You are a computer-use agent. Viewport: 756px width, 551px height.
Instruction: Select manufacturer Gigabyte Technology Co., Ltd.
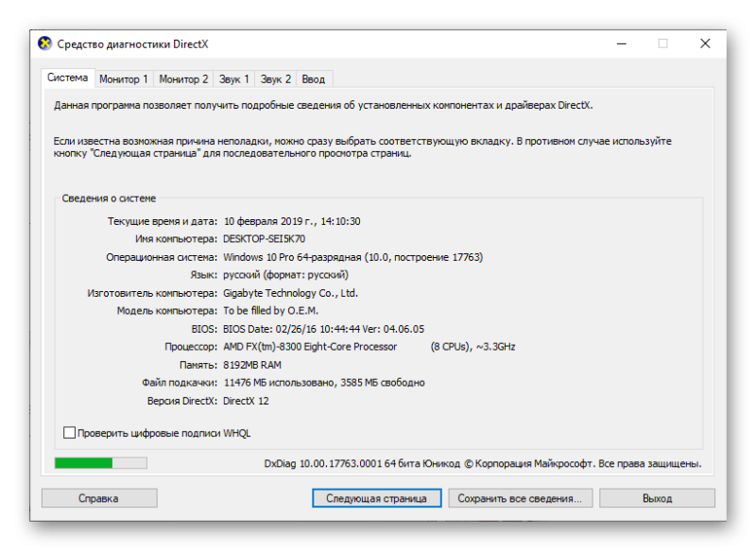tap(290, 293)
